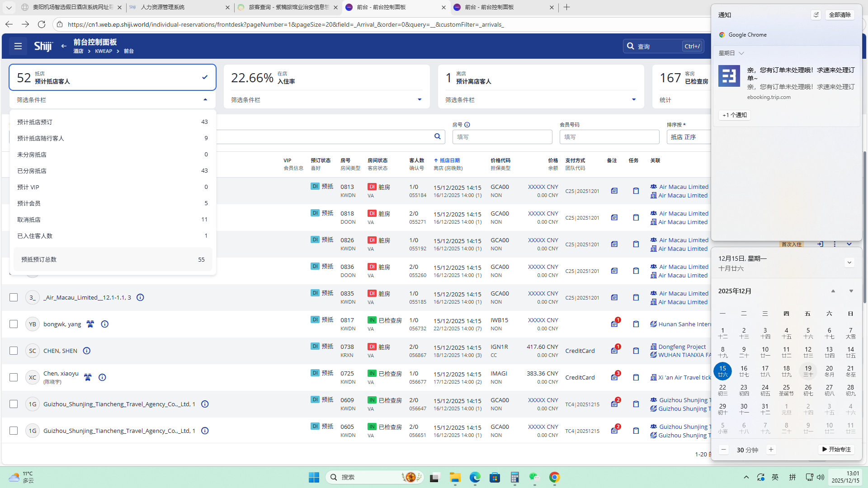Click the check-in arrow icon on the 0826 row
The height and width of the screenshot is (488, 868).
click(820, 244)
